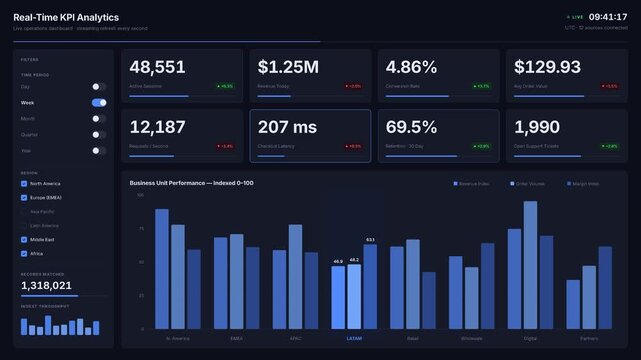
Task: Open the 69.5% Retention card
Action: click(x=439, y=136)
